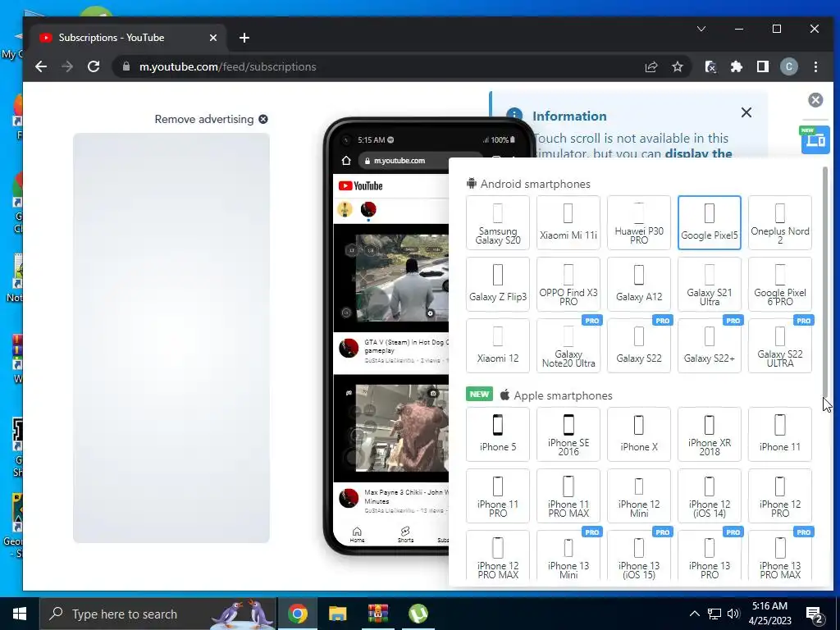Pick the Huawei P30 PRO device
840x630 pixels.
[x=638, y=223]
